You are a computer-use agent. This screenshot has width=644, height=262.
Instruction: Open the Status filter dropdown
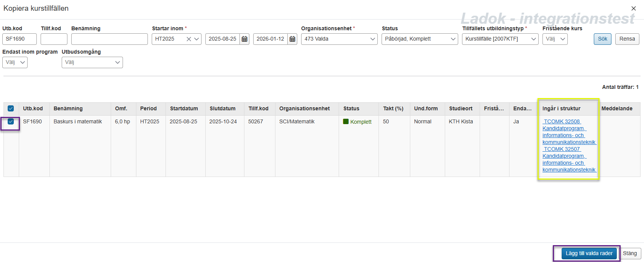pyautogui.click(x=453, y=39)
